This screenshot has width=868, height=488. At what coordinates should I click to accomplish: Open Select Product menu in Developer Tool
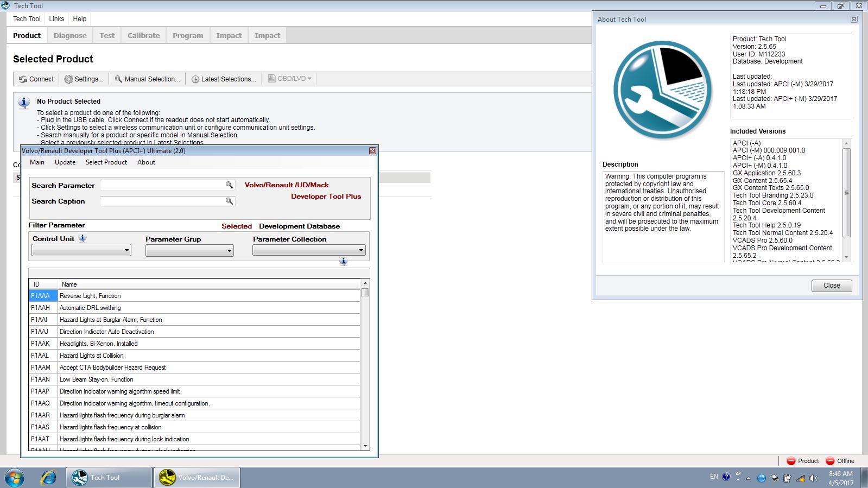click(x=106, y=162)
